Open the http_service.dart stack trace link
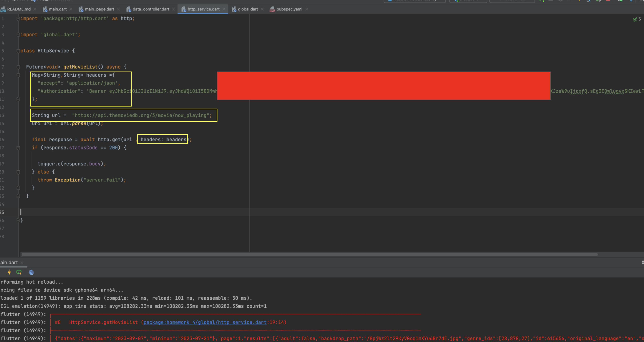This screenshot has width=644, height=342. [x=205, y=322]
